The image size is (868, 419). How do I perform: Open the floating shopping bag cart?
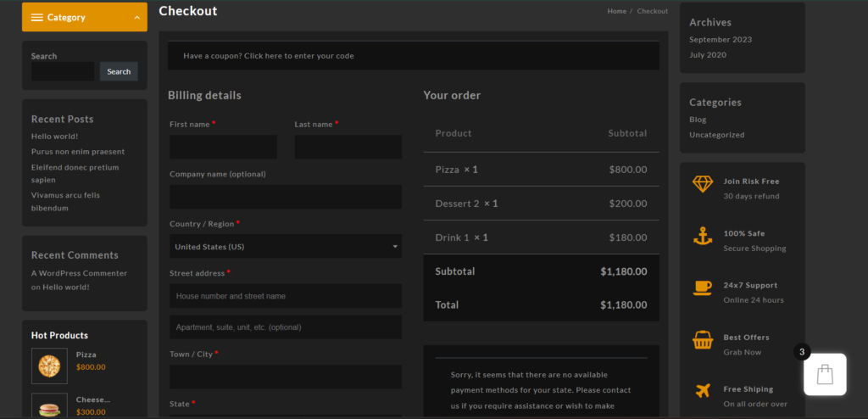point(825,374)
